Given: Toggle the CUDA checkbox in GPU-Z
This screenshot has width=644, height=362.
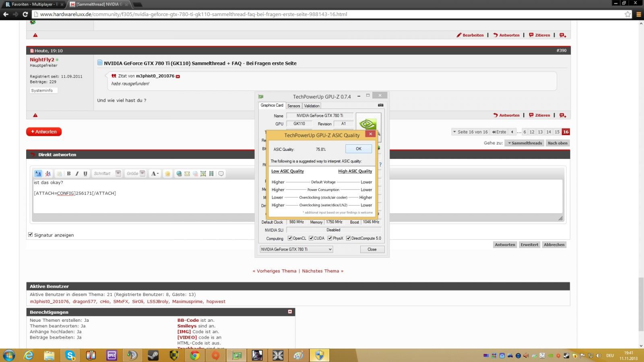Looking at the screenshot, I should pos(311,239).
